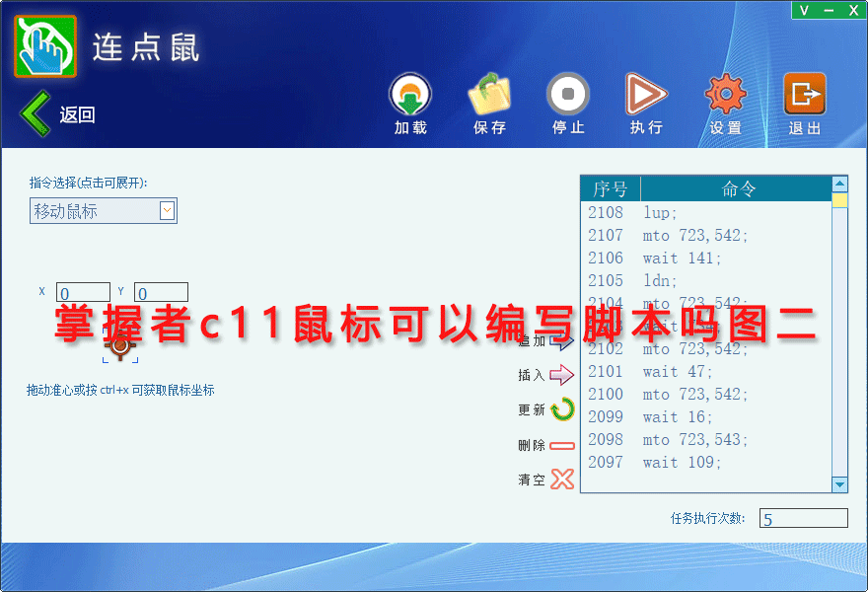Image resolution: width=868 pixels, height=592 pixels.
Task: Click the X coordinate input field
Action: click(83, 292)
